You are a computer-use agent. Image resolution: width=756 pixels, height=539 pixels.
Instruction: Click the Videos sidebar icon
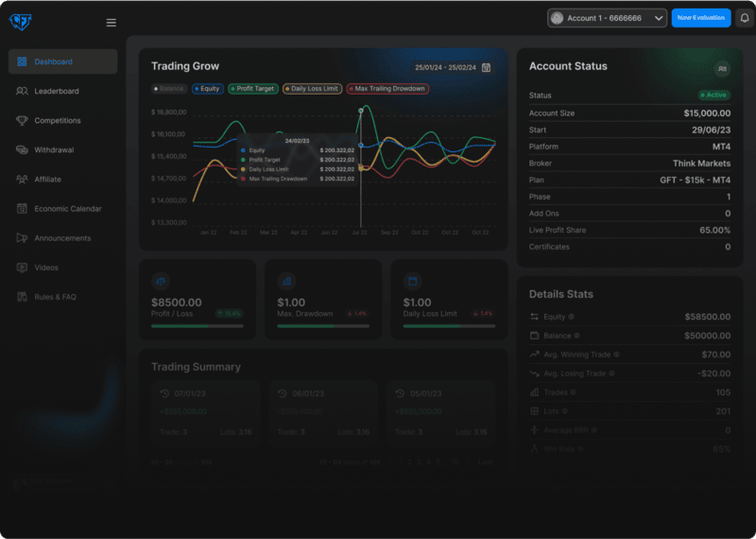pos(23,268)
